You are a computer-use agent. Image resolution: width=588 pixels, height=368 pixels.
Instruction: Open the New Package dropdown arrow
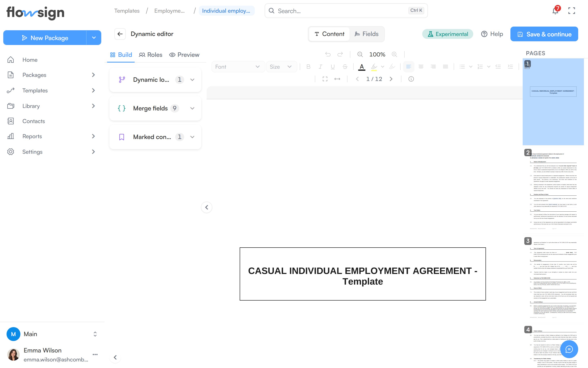coord(94,38)
